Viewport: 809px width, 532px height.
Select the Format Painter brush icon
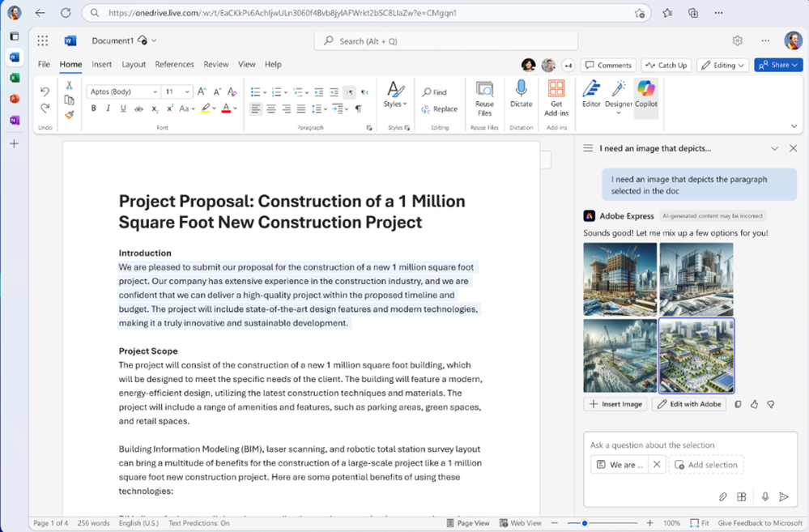click(70, 115)
